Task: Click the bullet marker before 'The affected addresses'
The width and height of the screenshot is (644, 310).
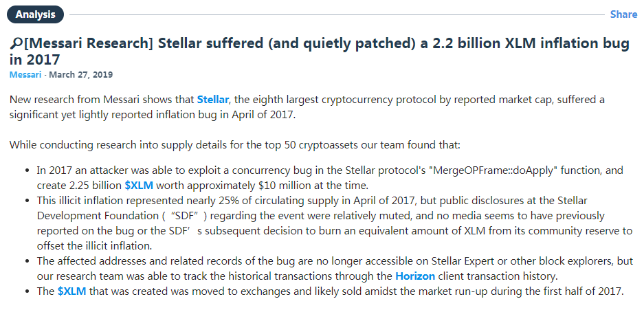Action: 27,261
